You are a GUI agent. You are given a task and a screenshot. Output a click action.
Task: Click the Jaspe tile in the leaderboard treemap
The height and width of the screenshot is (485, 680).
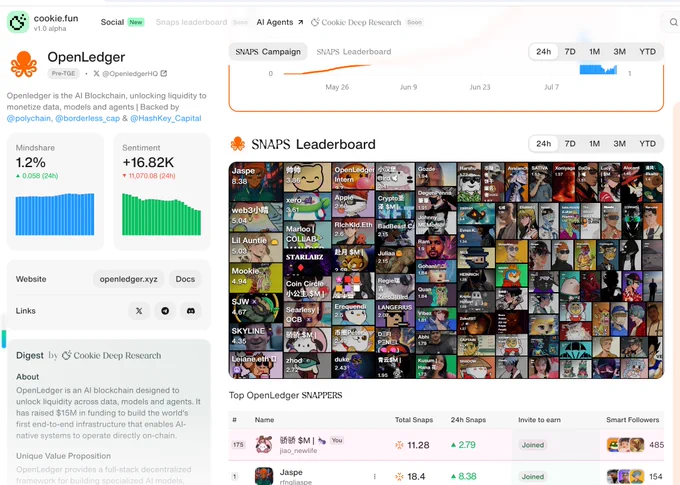256,182
